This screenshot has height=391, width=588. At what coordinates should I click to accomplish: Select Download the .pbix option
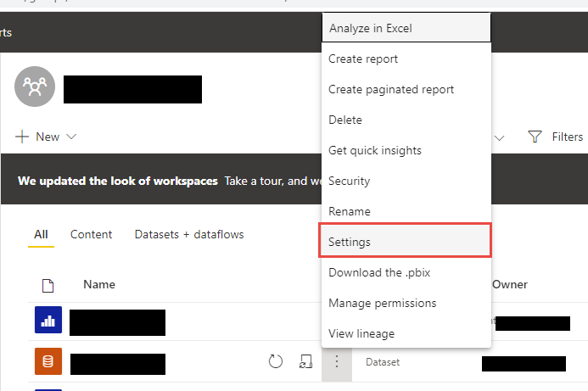[x=373, y=272]
